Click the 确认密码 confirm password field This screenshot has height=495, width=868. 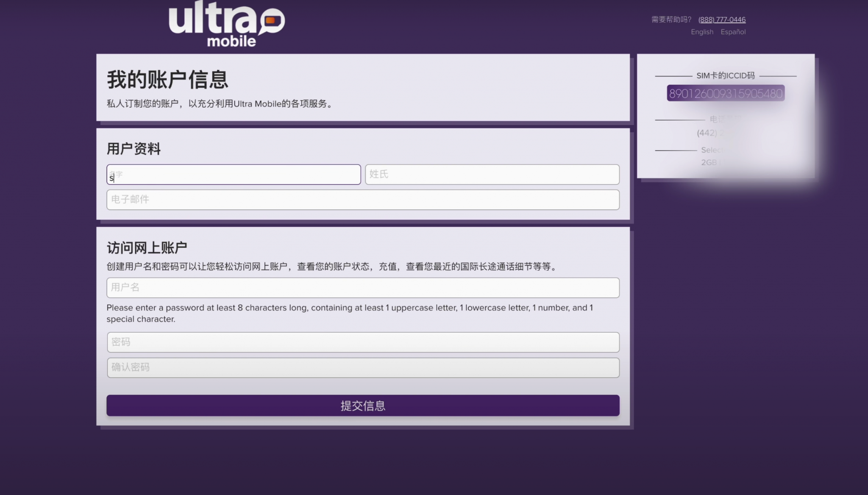click(363, 368)
